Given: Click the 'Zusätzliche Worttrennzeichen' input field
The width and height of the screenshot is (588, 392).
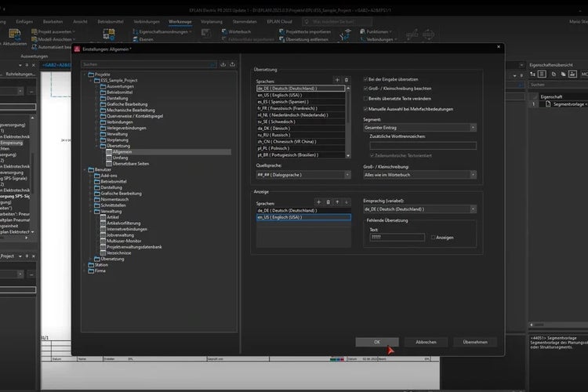Looking at the screenshot, I should pyautogui.click(x=423, y=145).
